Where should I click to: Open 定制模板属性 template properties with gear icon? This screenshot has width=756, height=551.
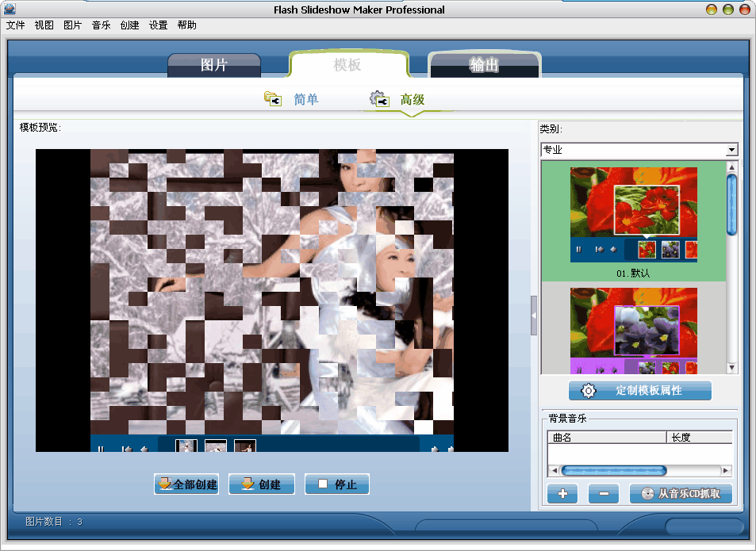click(x=639, y=391)
